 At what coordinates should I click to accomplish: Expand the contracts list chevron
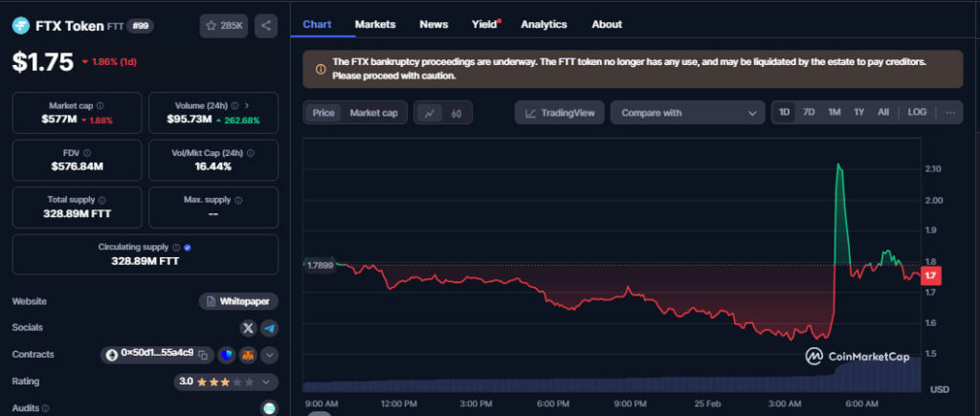point(269,355)
